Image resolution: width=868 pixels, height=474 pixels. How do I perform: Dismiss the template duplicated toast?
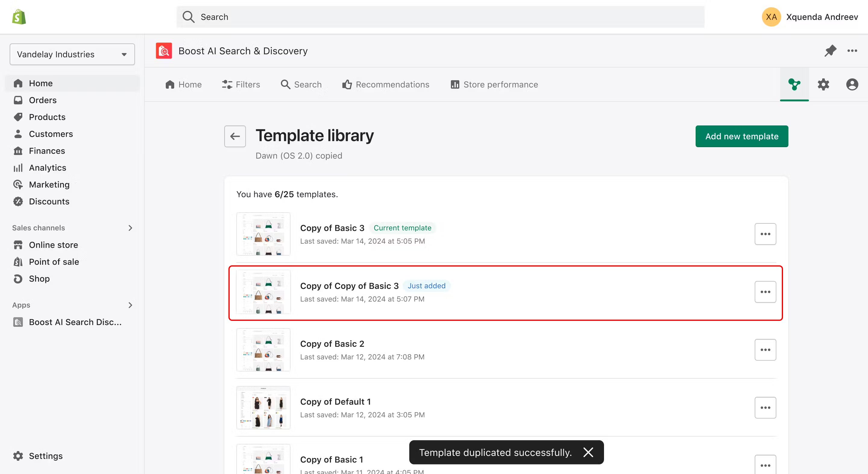[588, 452]
